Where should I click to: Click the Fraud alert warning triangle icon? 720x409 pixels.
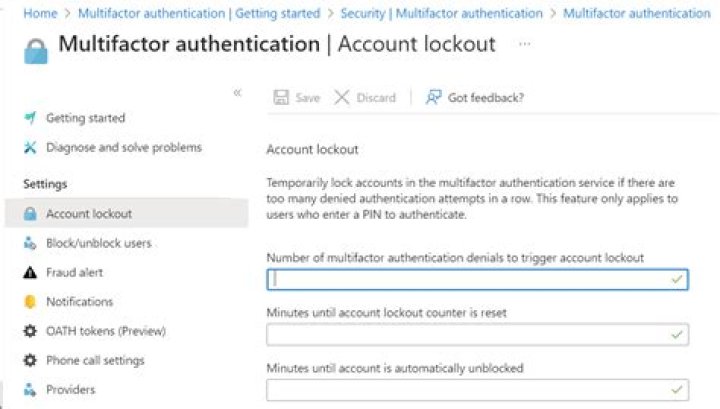click(x=29, y=272)
